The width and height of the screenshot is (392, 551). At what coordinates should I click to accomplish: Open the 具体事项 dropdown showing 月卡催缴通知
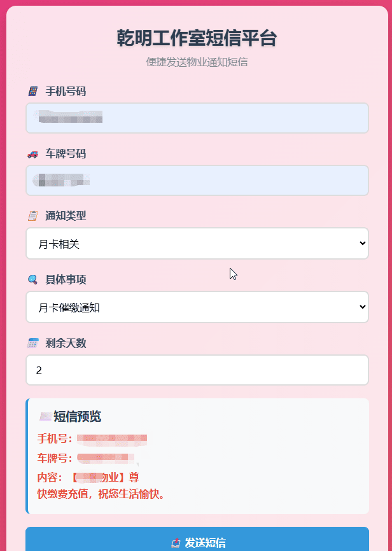[x=197, y=307]
